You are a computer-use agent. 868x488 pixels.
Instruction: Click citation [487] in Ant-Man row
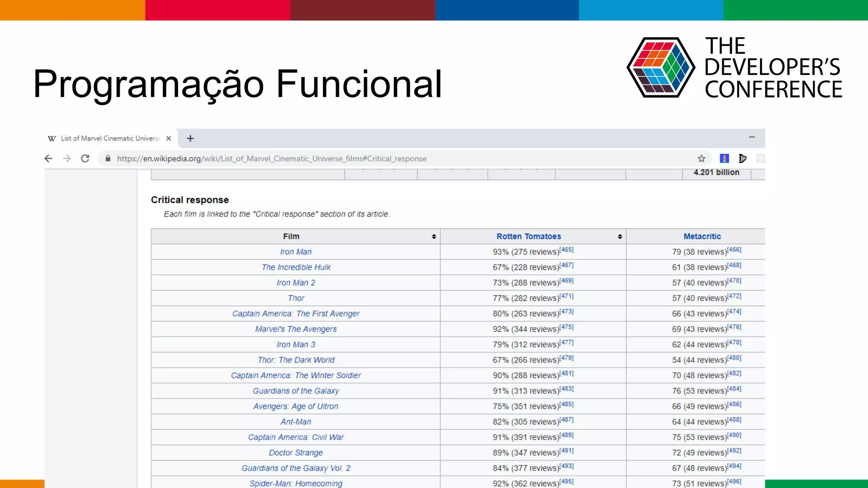tap(567, 420)
